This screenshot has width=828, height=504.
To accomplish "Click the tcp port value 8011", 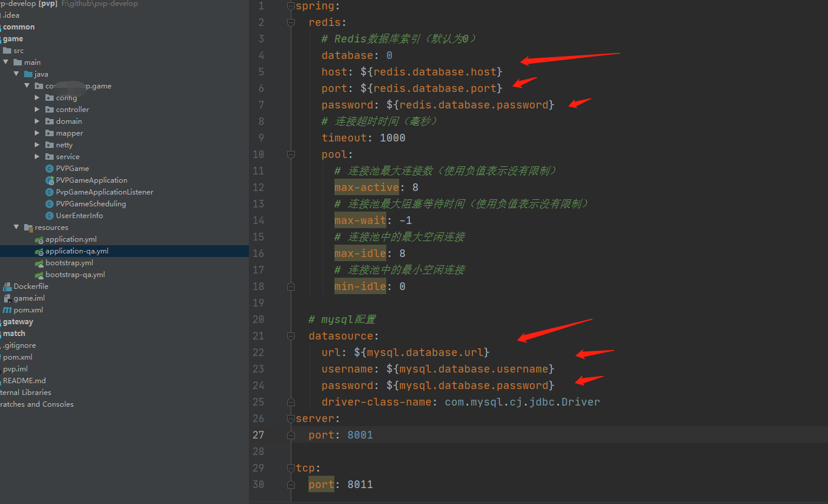I will (x=360, y=485).
